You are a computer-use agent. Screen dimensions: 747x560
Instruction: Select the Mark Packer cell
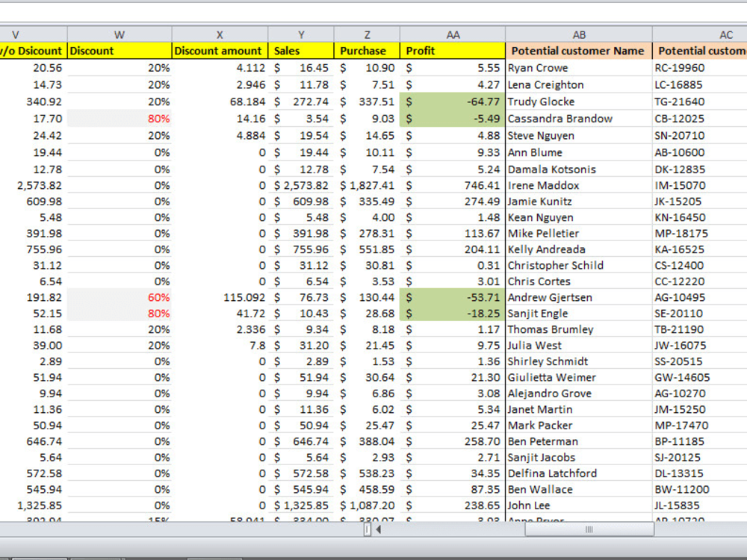click(579, 426)
